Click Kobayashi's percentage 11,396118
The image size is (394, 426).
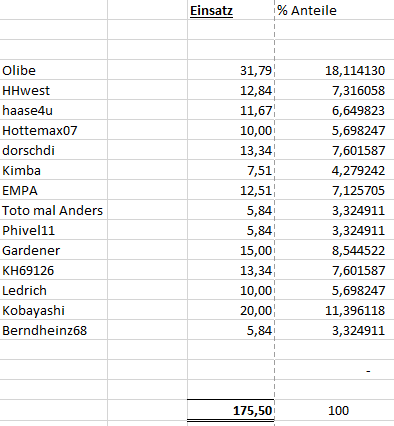coord(334,310)
